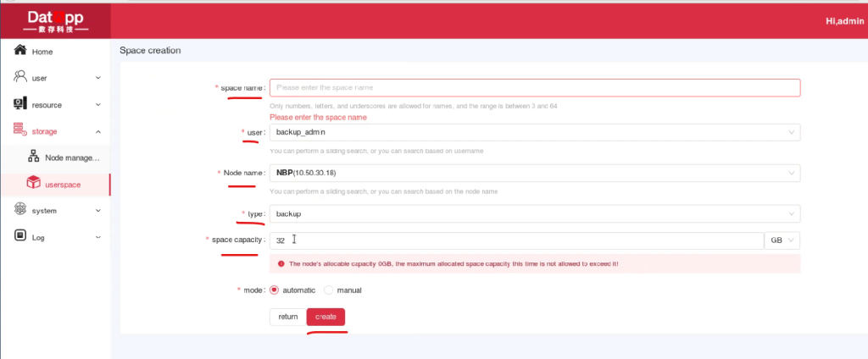This screenshot has width=868, height=359.
Task: Click the return button
Action: pos(287,317)
